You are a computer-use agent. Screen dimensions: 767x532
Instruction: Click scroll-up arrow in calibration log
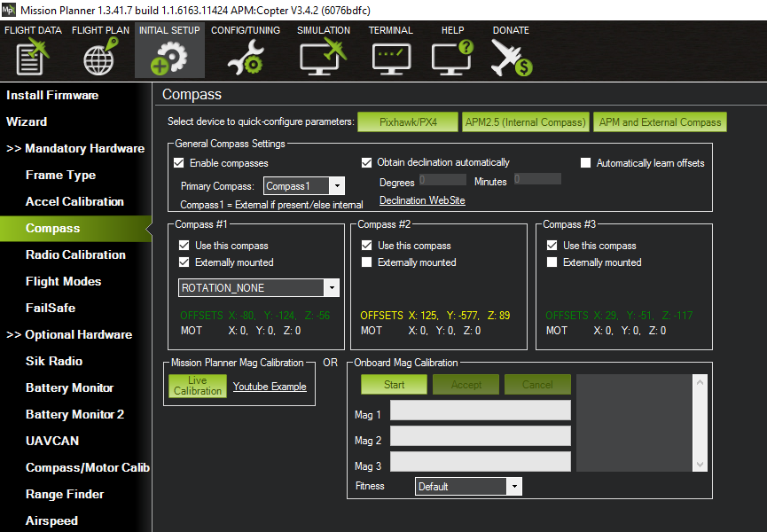tap(700, 382)
